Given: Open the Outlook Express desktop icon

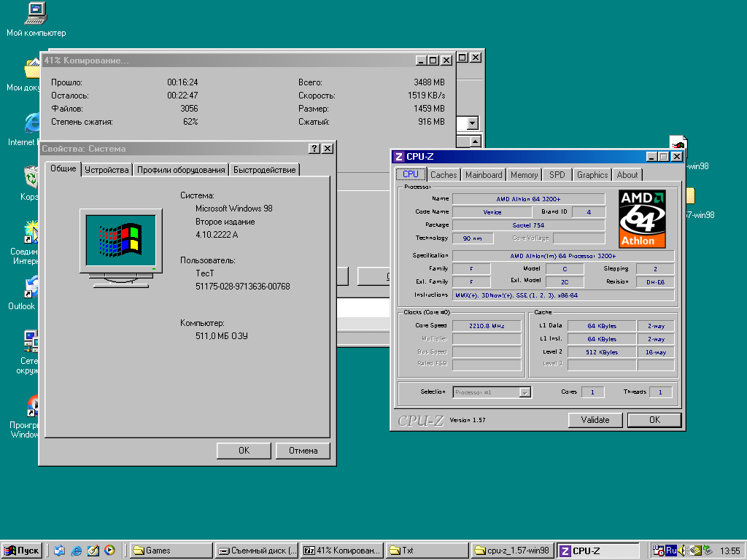Looking at the screenshot, I should (x=31, y=287).
